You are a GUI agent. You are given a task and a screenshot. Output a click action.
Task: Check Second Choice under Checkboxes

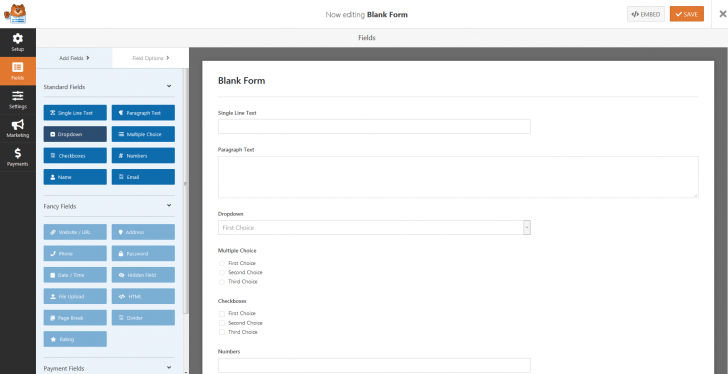point(222,323)
